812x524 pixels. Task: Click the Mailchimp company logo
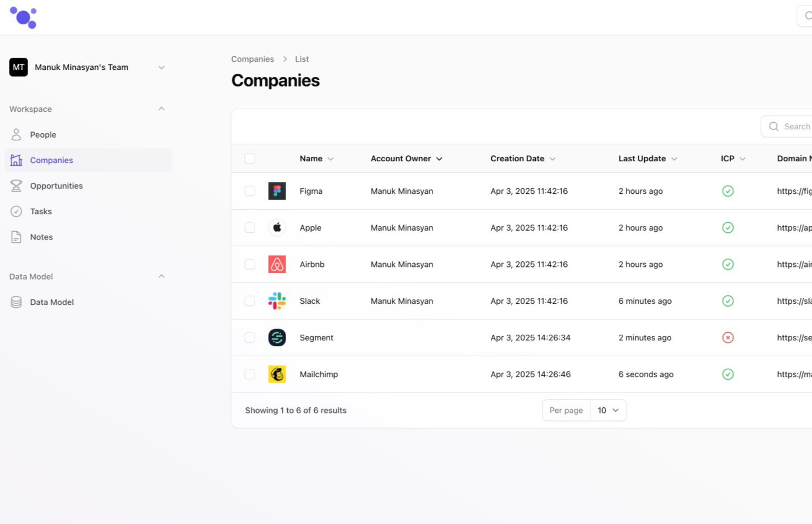click(x=277, y=374)
